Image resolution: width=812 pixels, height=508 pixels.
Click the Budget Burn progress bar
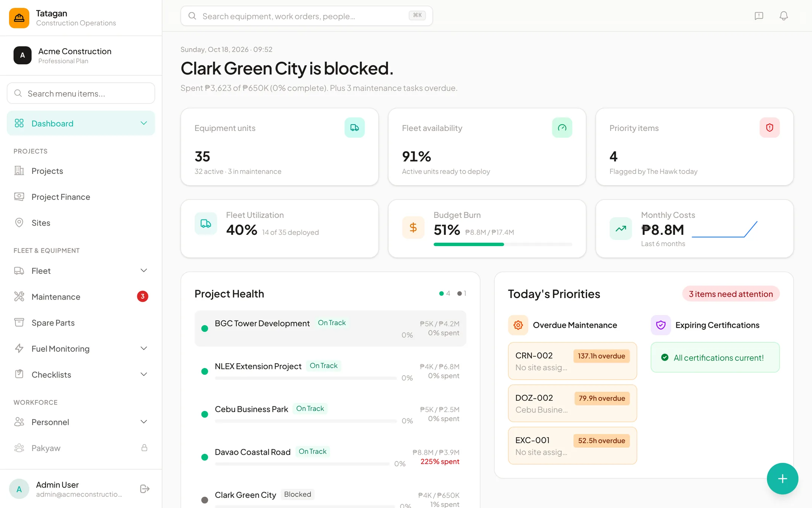point(503,245)
